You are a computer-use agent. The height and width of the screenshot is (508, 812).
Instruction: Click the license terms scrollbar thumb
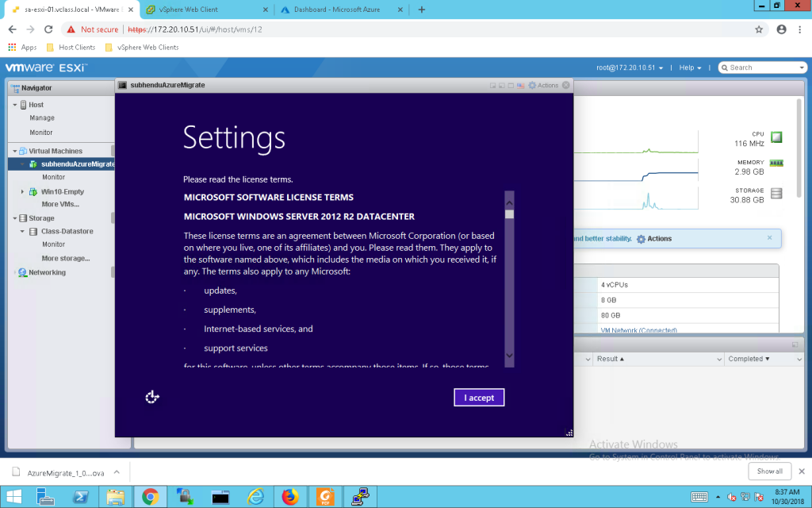point(509,214)
